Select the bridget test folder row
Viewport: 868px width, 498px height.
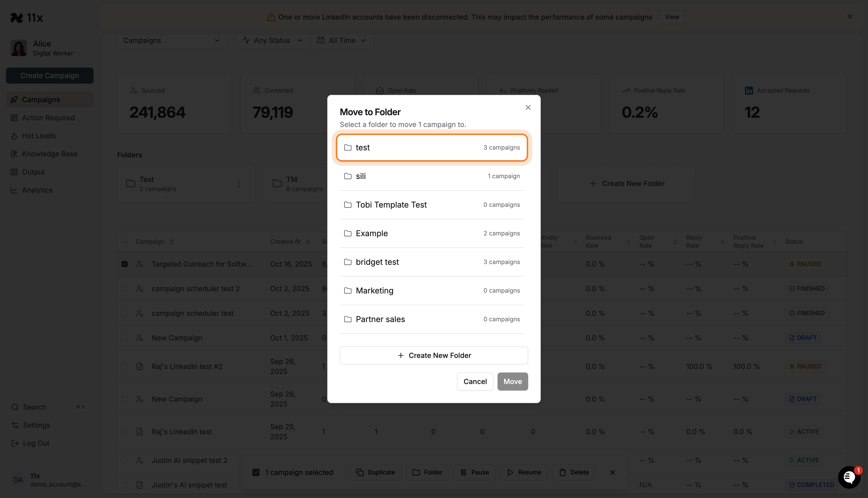[x=432, y=262]
